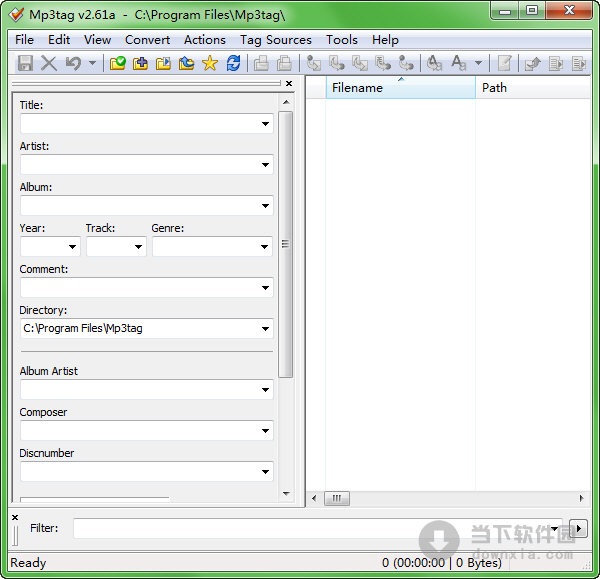Click the Save tag floppy disk icon
The image size is (600, 579).
pos(25,63)
